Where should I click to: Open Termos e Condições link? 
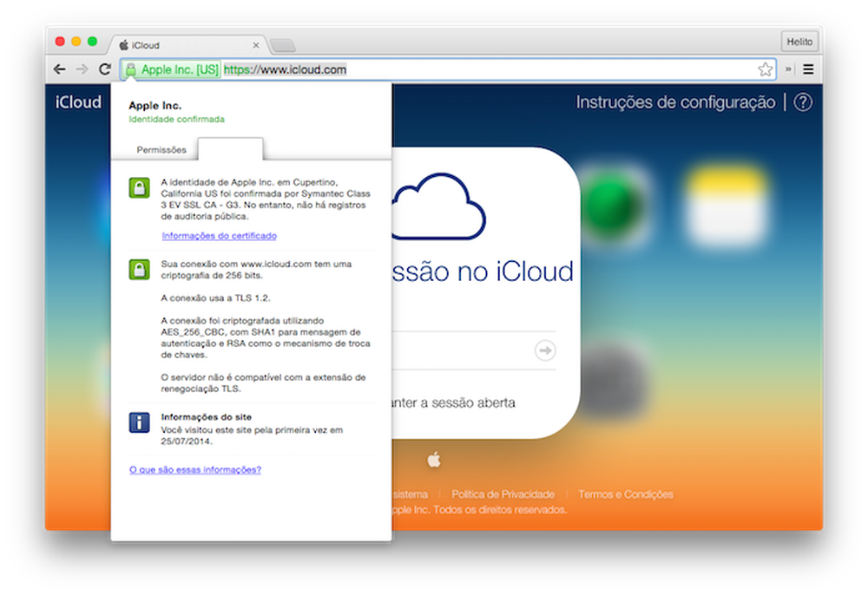(x=626, y=494)
